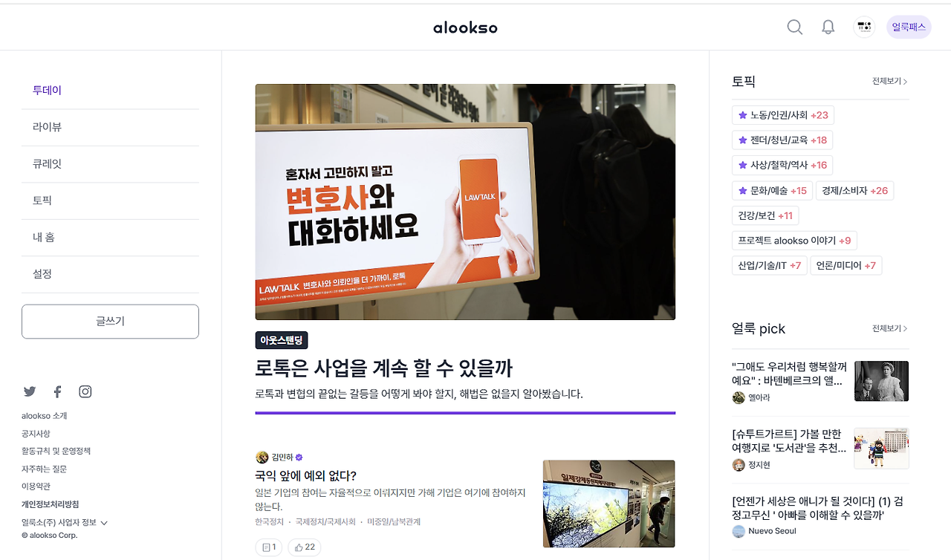The width and height of the screenshot is (951, 560).
Task: Click author name 김민하
Action: point(282,458)
